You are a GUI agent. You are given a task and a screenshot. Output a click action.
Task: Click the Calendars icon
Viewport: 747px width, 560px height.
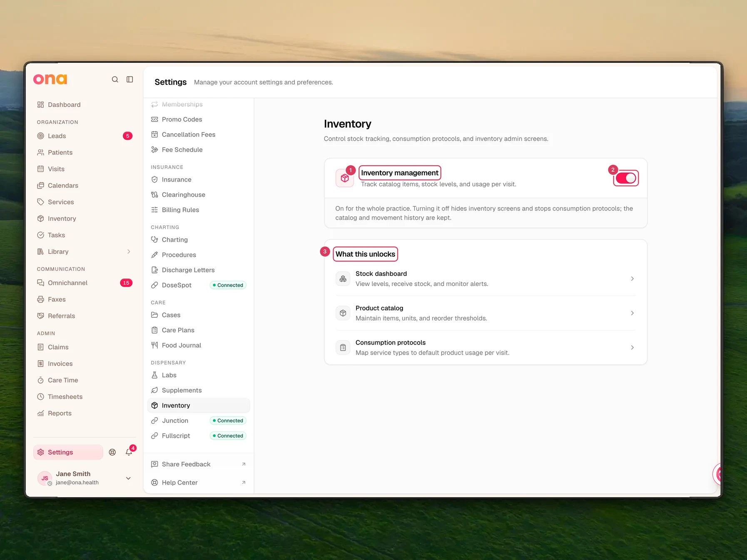(40, 186)
